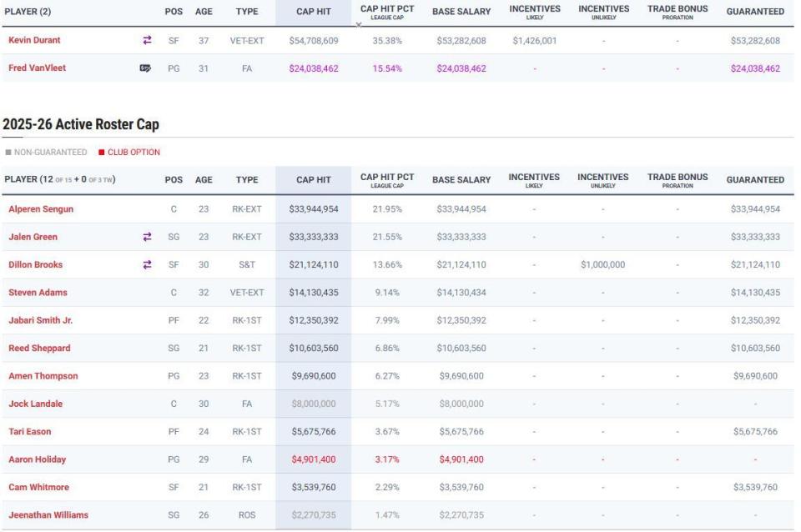Sort top table by BASE SALARY header

(x=461, y=12)
